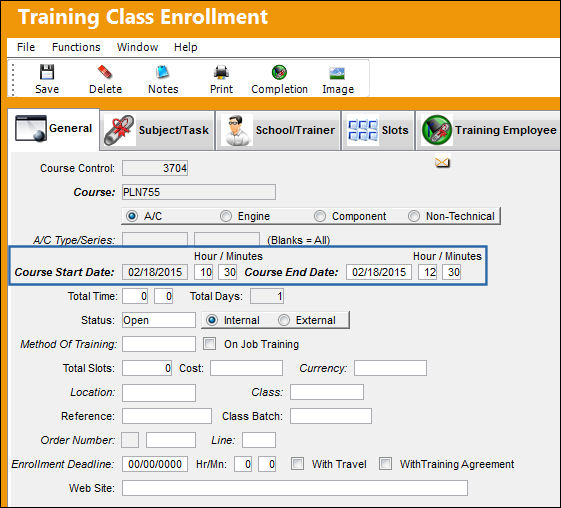Click the Save toolbar icon
This screenshot has height=508, width=561.
click(47, 72)
